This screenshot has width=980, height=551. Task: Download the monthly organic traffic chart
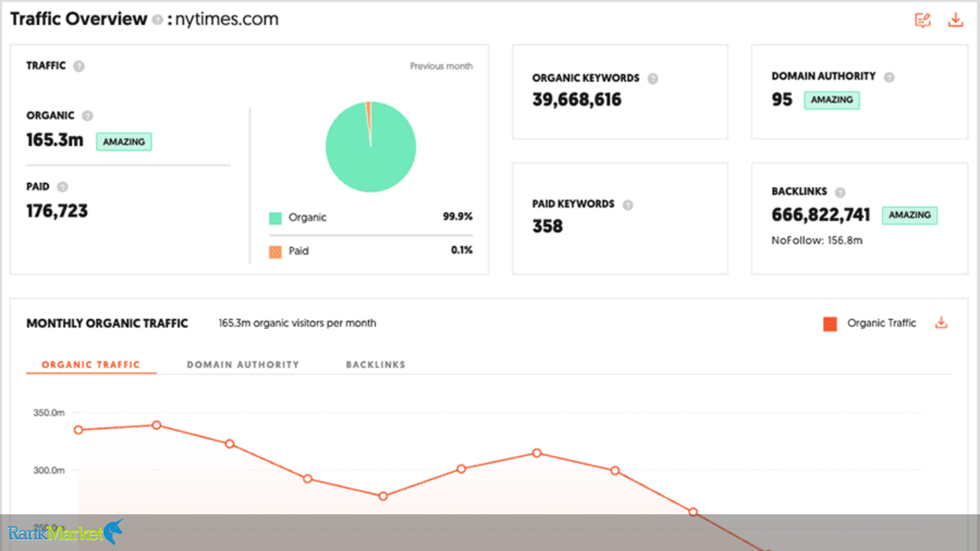pyautogui.click(x=942, y=323)
